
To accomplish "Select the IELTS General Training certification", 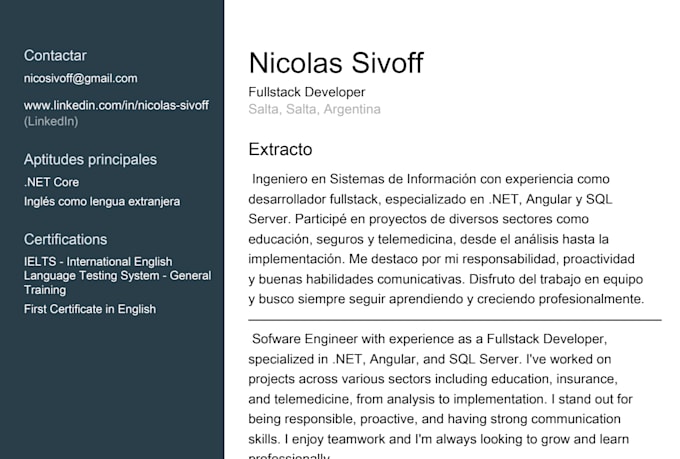I will click(x=118, y=275).
